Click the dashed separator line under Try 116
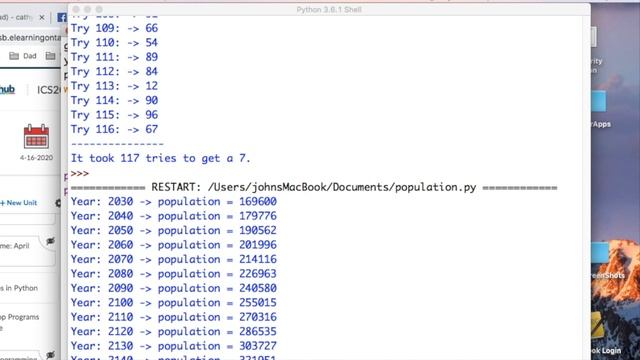Image resolution: width=640 pixels, height=360 pixels. coord(117,144)
